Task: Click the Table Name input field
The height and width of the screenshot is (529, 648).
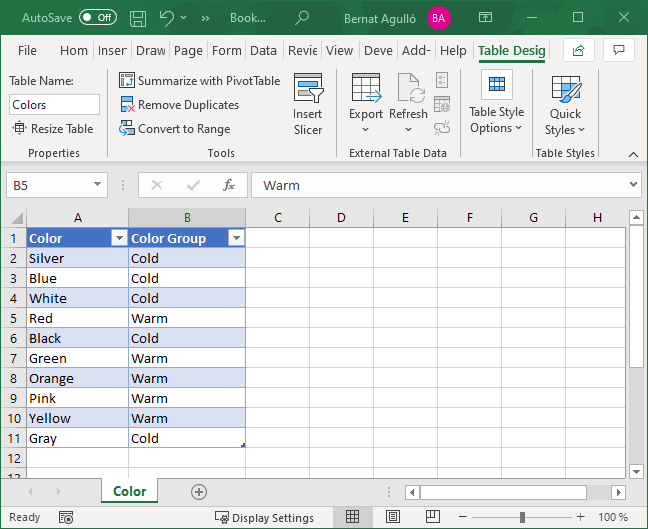Action: 55,105
